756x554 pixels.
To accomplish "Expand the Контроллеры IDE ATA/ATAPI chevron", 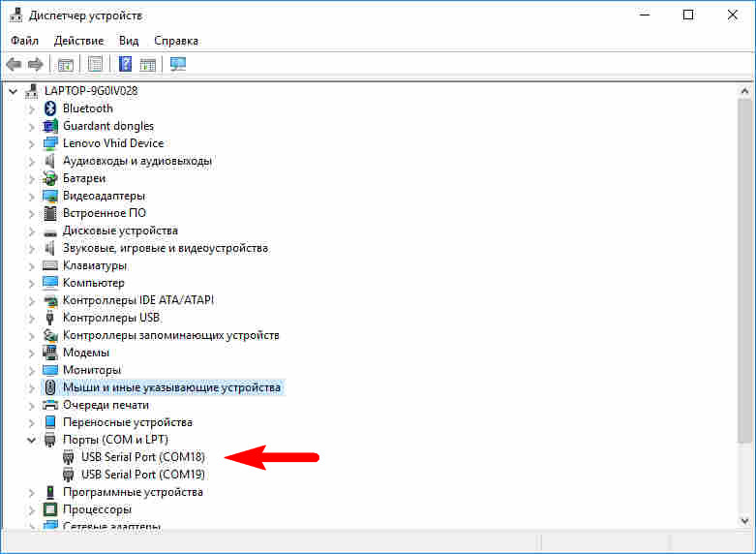I will click(x=31, y=300).
